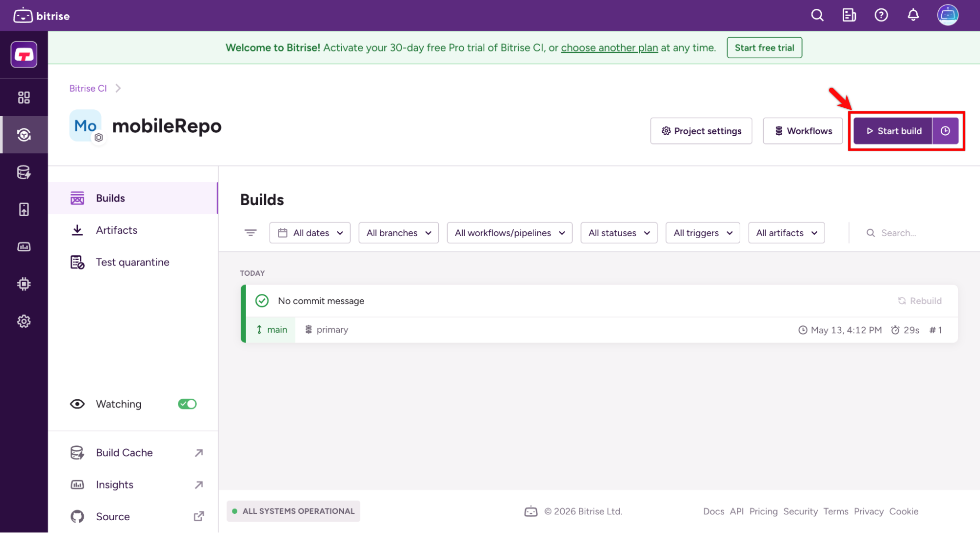The image size is (980, 533).
Task: Open the Privacy footer link
Action: pos(869,511)
